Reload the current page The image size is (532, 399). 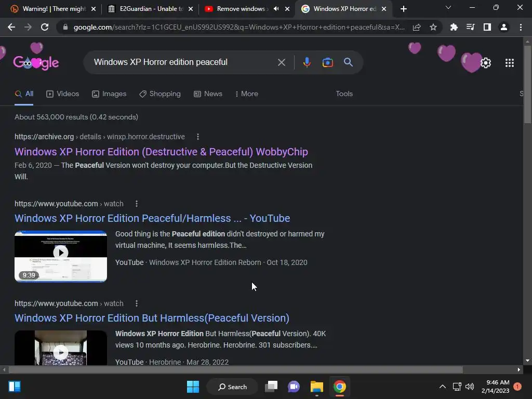(45, 27)
